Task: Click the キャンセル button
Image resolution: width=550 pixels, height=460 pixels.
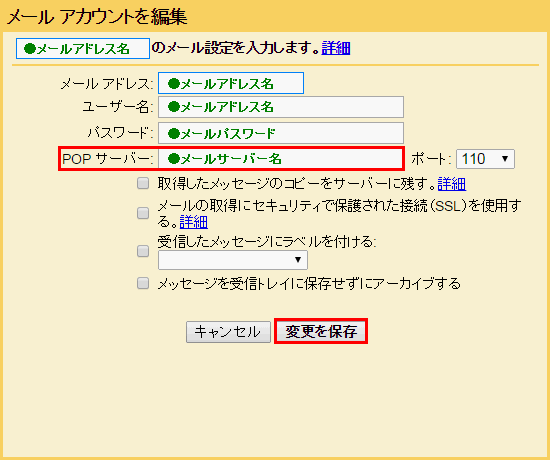Action: (x=228, y=332)
